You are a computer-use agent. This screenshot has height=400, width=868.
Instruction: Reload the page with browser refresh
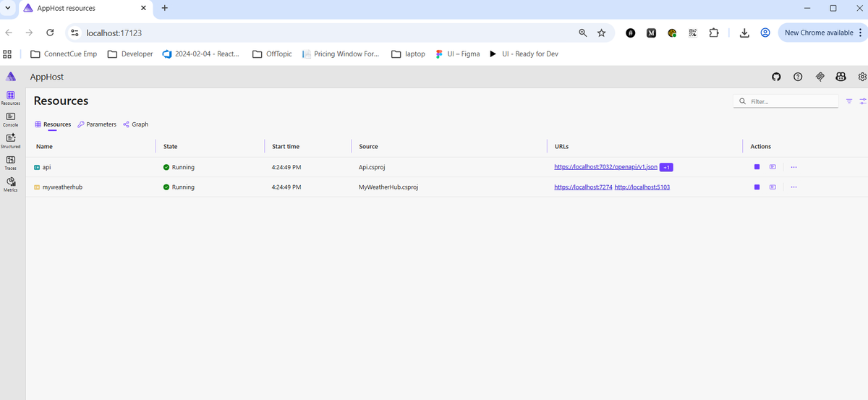[x=50, y=33]
